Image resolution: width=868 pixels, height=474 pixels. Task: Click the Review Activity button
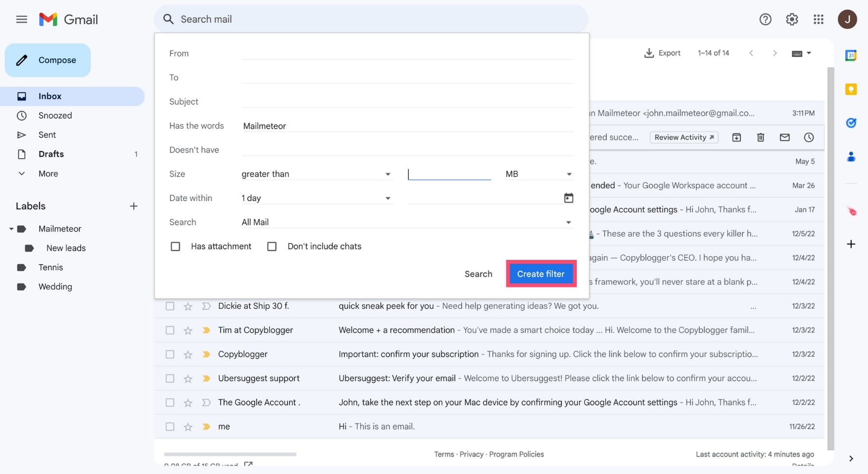684,137
